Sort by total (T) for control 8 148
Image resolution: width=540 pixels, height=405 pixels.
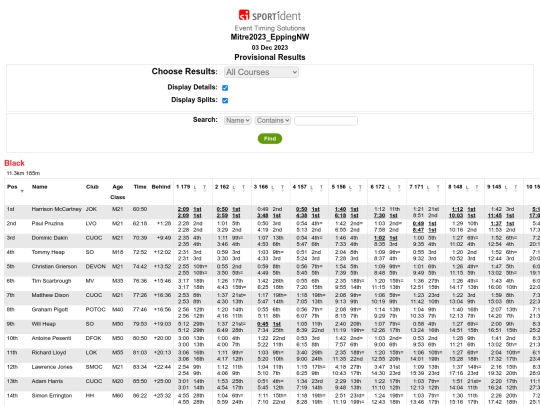[x=477, y=187]
